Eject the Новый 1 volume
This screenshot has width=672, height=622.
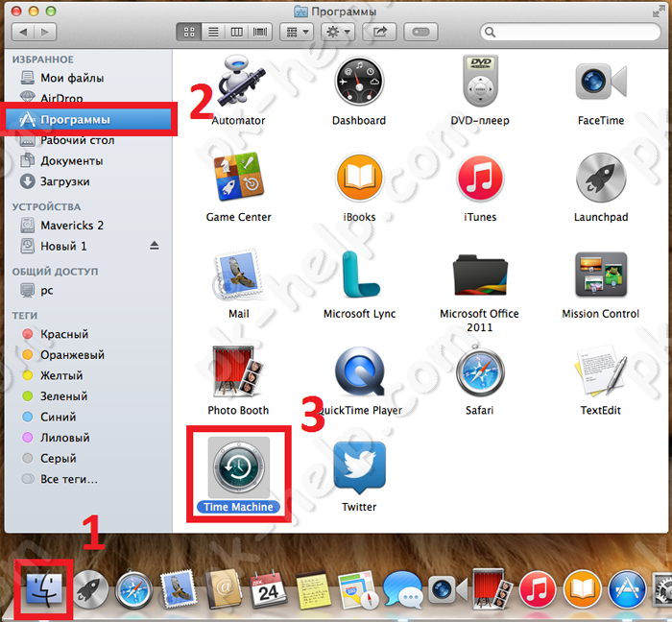click(x=155, y=246)
